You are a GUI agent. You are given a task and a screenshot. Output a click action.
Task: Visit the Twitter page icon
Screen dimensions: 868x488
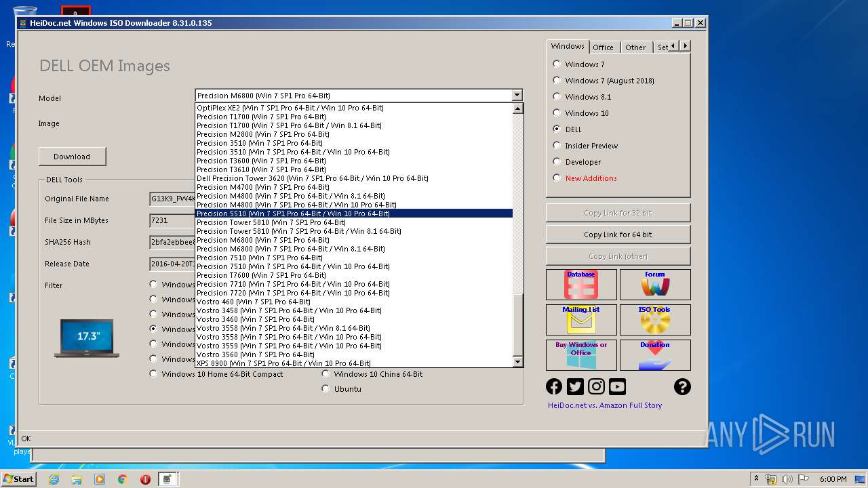point(575,386)
